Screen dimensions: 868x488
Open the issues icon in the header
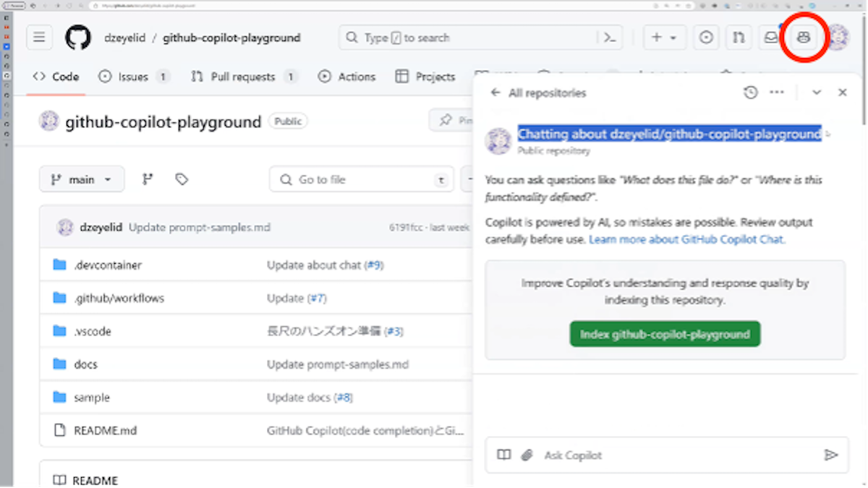click(x=707, y=38)
